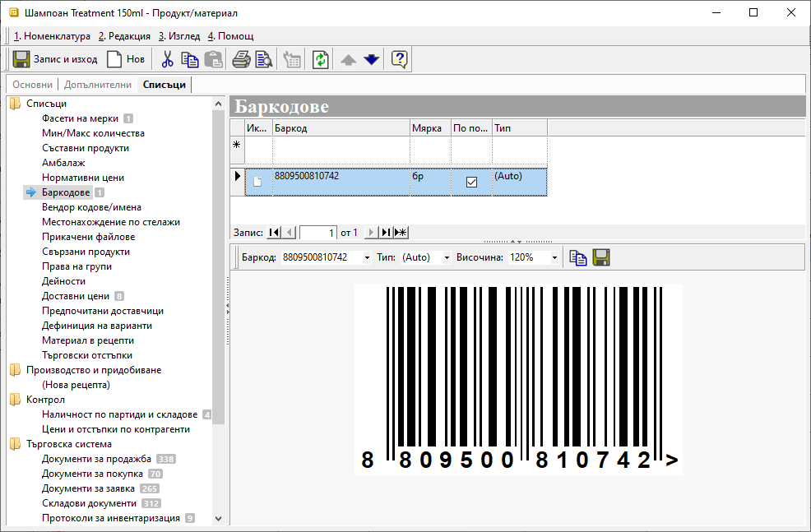Go to previous record navigation button
The image size is (811, 532).
click(290, 233)
